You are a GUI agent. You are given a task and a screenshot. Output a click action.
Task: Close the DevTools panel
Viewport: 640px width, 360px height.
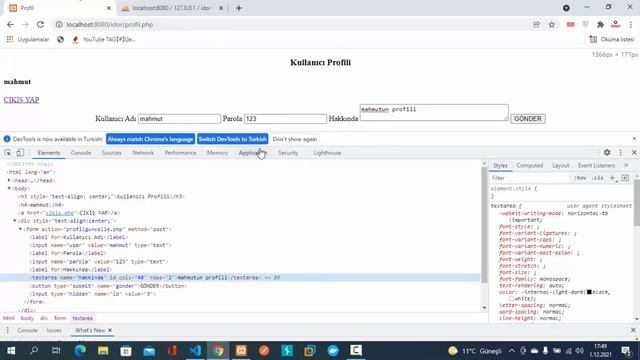634,152
